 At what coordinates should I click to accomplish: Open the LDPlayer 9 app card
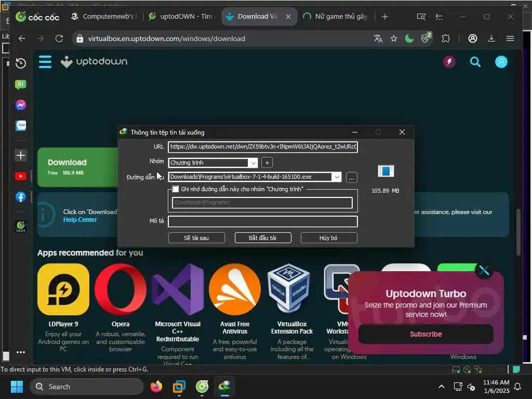[63, 307]
